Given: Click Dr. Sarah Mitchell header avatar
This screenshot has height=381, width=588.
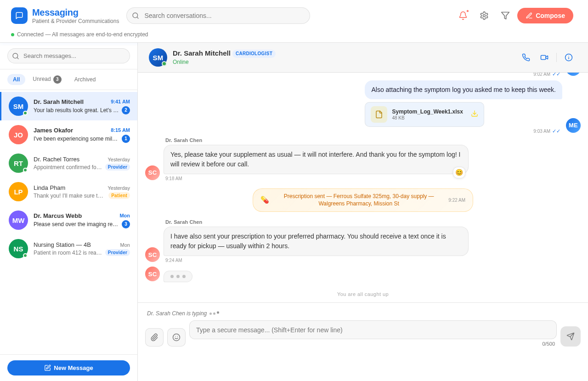Looking at the screenshot, I should coord(158,57).
